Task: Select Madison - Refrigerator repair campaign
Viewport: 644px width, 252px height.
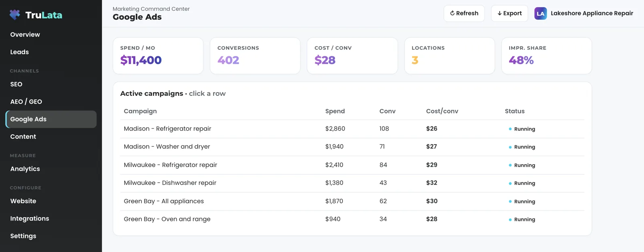Action: click(x=352, y=129)
